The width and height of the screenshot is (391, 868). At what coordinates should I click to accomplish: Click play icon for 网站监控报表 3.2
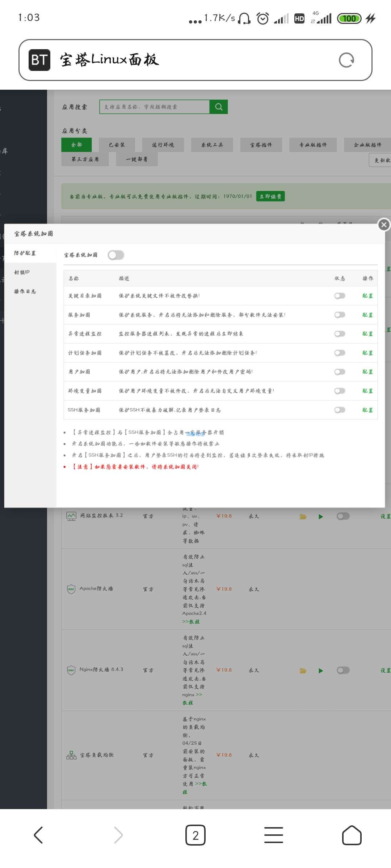(320, 516)
